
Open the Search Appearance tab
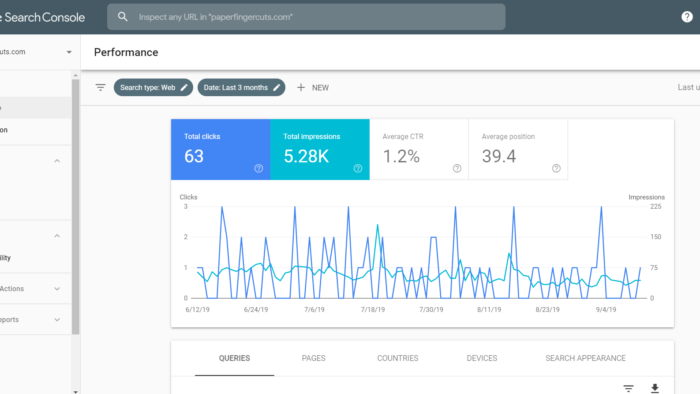click(x=585, y=358)
